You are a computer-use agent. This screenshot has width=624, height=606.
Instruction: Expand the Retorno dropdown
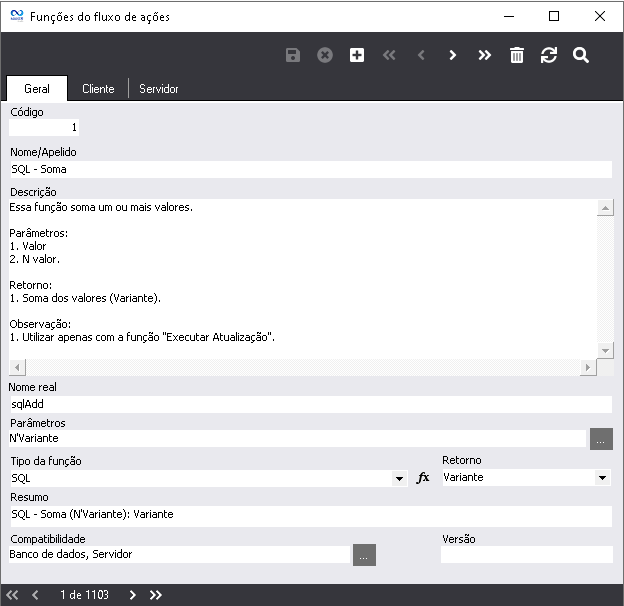[602, 479]
